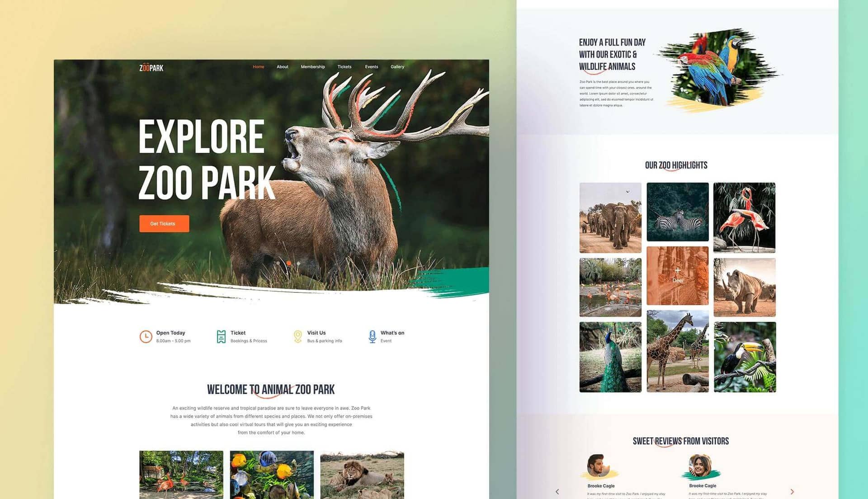Open the zebras highlight image
868x499 pixels.
pyautogui.click(x=678, y=212)
